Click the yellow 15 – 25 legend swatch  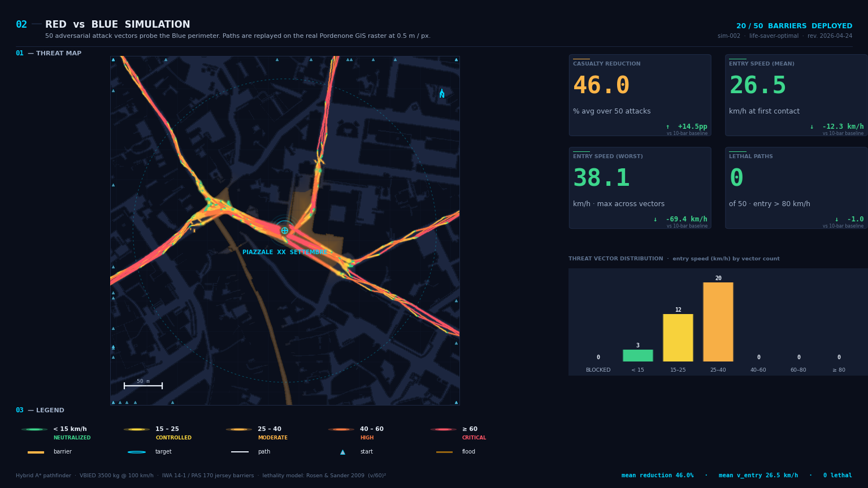(x=137, y=429)
